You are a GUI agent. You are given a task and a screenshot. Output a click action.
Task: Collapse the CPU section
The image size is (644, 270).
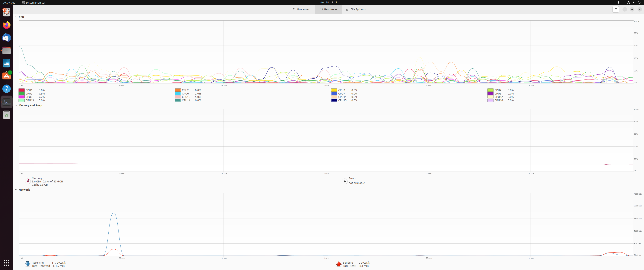coord(16,17)
